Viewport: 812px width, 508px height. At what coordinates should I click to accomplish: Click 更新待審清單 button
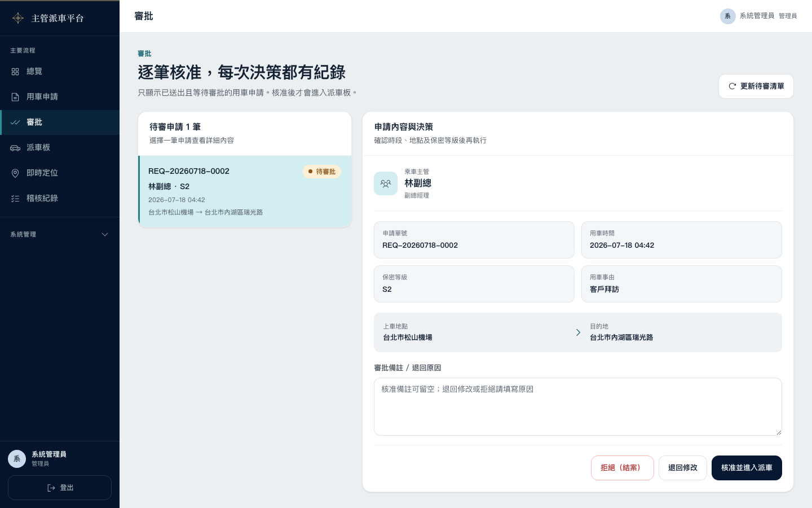coord(756,86)
